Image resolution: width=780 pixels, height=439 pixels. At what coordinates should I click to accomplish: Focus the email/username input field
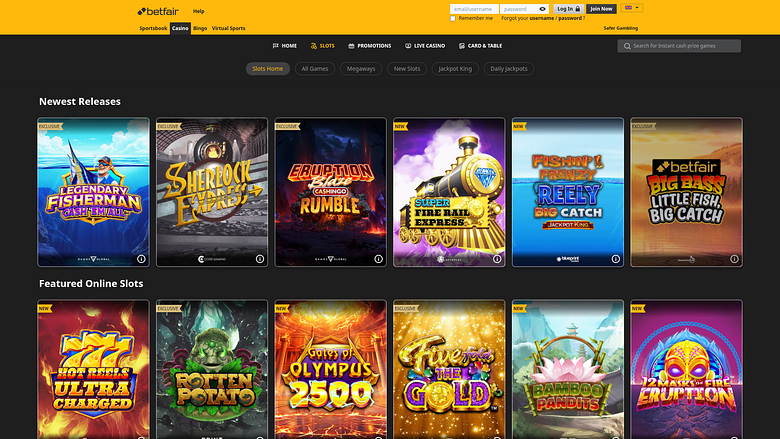(x=474, y=9)
